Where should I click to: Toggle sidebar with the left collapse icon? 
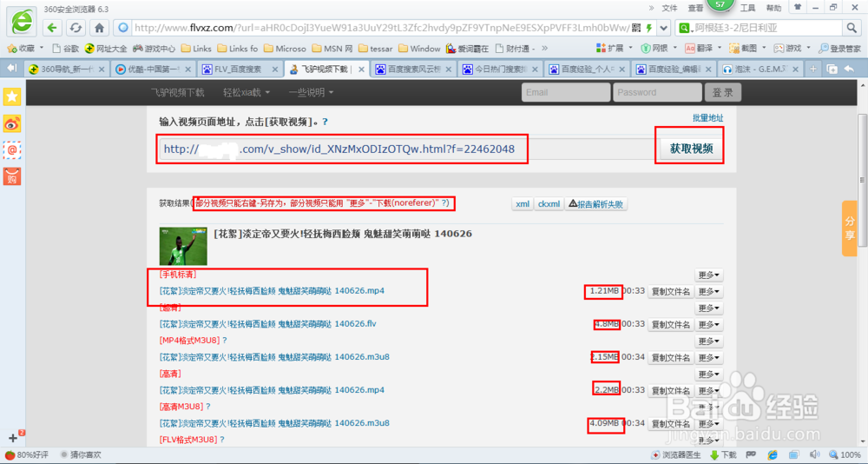(x=11, y=69)
